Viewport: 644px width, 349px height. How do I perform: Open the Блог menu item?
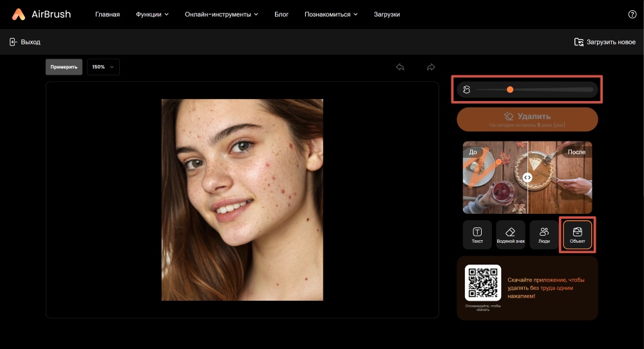click(281, 14)
